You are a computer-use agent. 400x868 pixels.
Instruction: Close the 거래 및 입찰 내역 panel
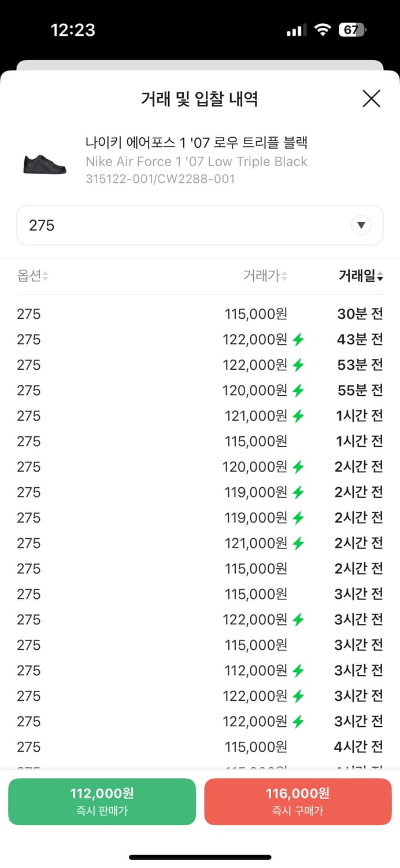pos(371,99)
